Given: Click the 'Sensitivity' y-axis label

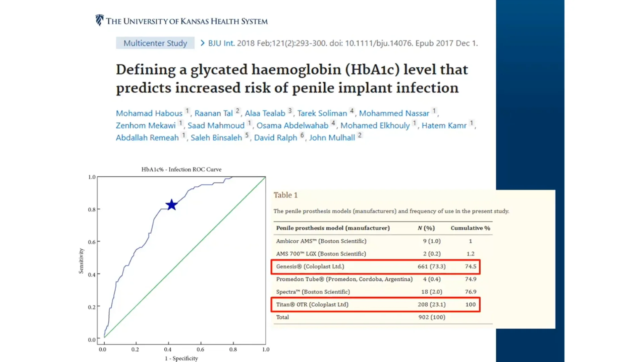Looking at the screenshot, I should click(81, 261).
